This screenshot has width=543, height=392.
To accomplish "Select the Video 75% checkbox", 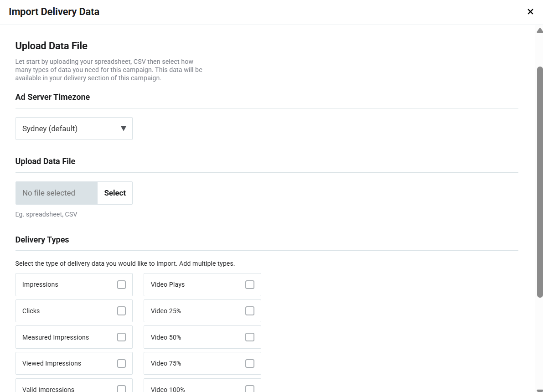I will (x=250, y=363).
